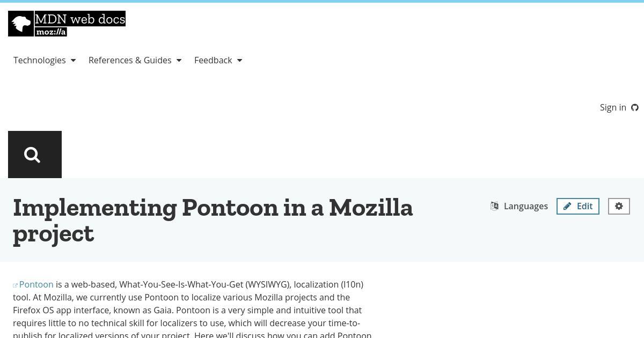
Task: Click the GitHub icon next to Sign in
Action: point(635,107)
